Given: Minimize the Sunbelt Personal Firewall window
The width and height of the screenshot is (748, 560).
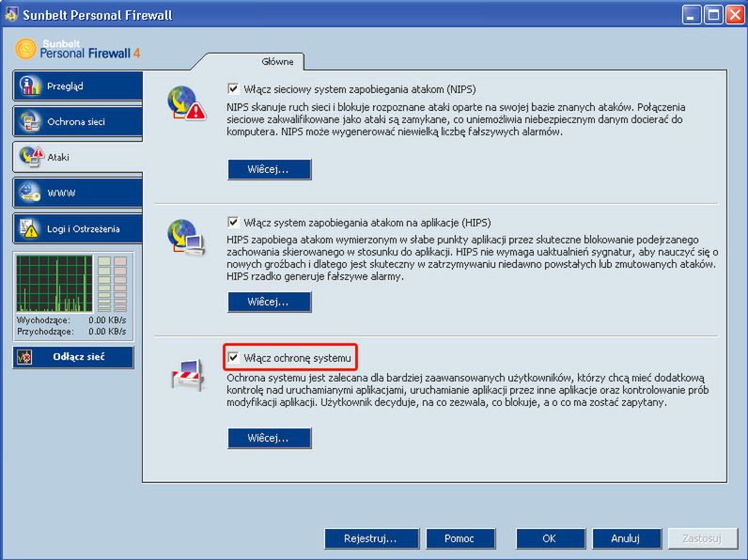Looking at the screenshot, I should (692, 15).
